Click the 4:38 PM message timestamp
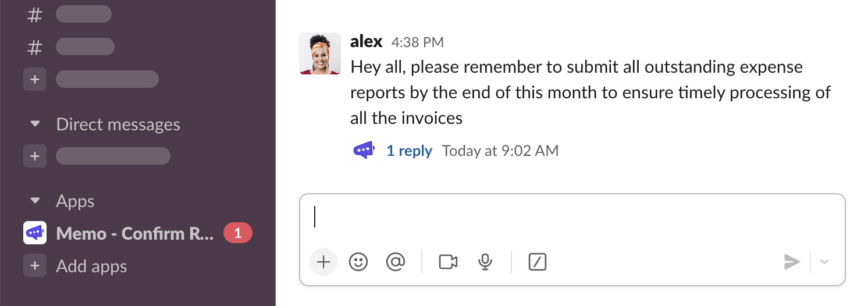868x306 pixels. [417, 42]
